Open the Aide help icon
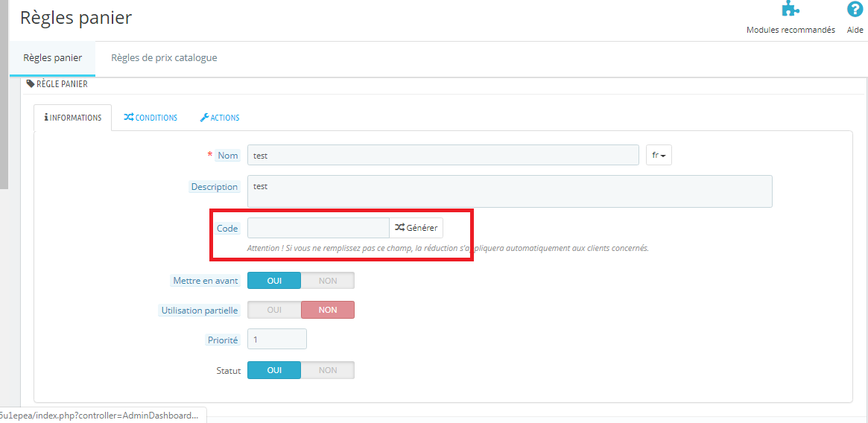Image resolution: width=868 pixels, height=423 pixels. tap(855, 10)
